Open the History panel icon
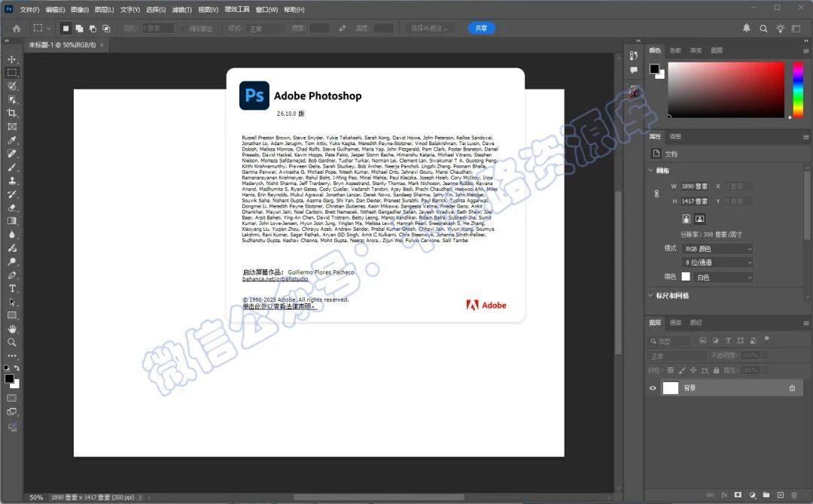This screenshot has width=813, height=504. 634,56
